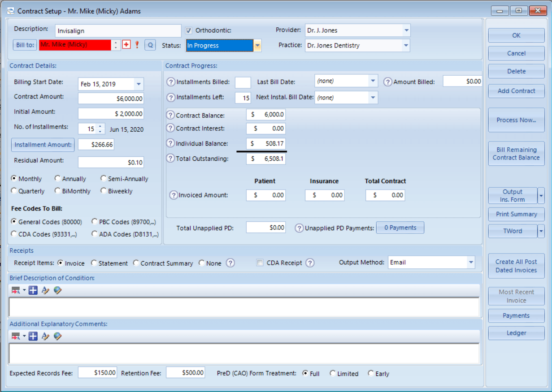Open the Provider dropdown

tap(406, 30)
